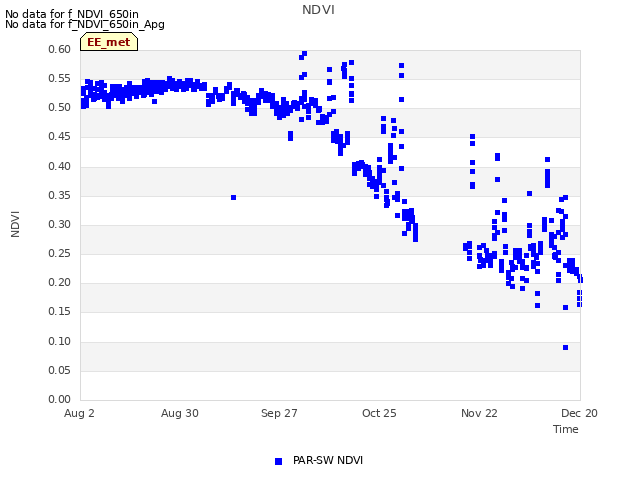Click the 0.05 y-axis tick label
The height and width of the screenshot is (480, 640).
(60, 370)
